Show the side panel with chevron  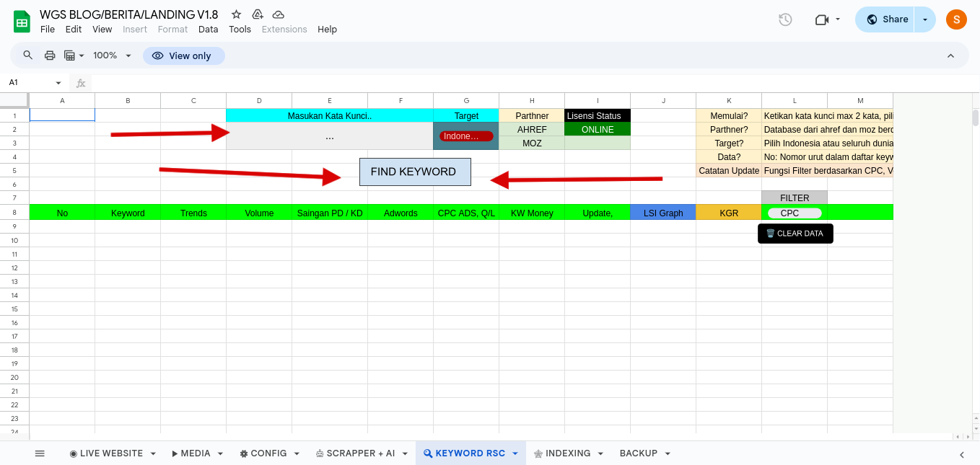pos(961,454)
